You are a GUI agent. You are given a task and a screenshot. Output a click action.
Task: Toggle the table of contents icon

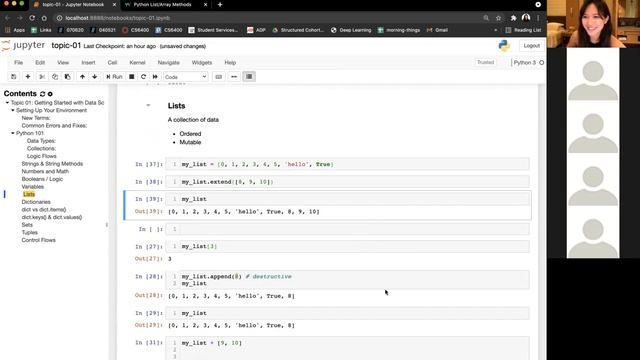[x=249, y=77]
